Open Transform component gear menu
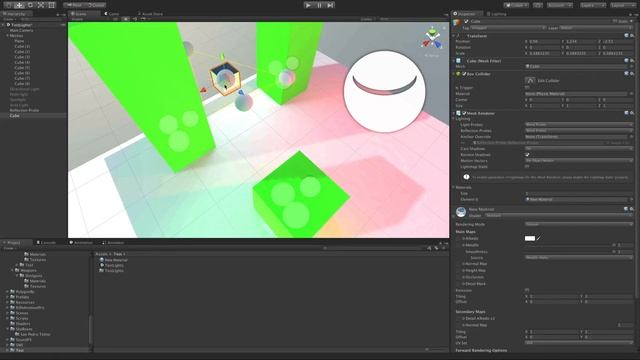The height and width of the screenshot is (360, 640). click(632, 36)
